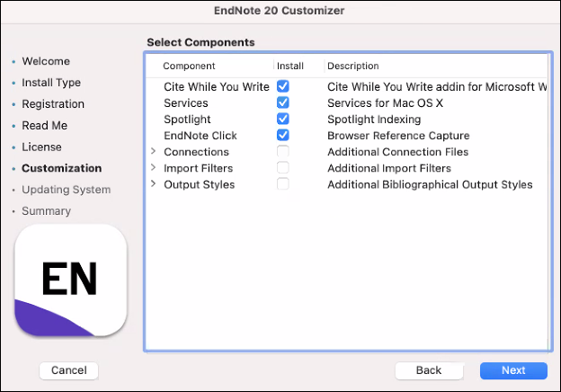Select the Description column header
Screen dimensions: 561x392
click(353, 66)
